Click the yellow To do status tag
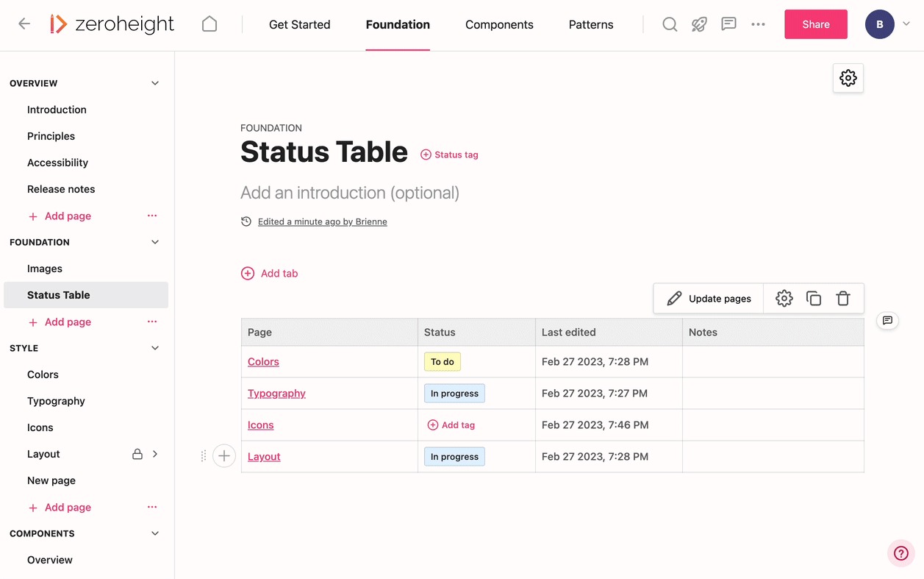Image resolution: width=924 pixels, height=579 pixels. pos(442,361)
